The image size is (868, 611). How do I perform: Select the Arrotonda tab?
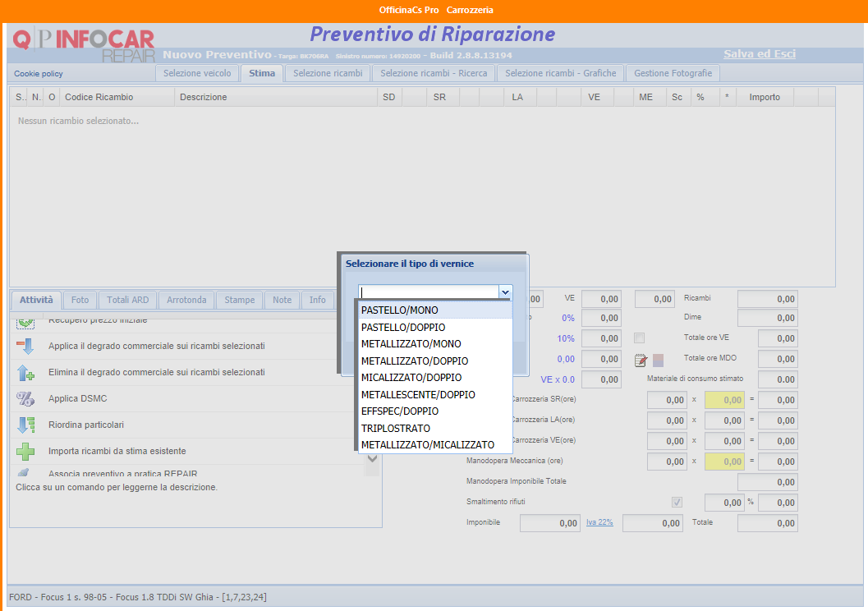click(186, 300)
